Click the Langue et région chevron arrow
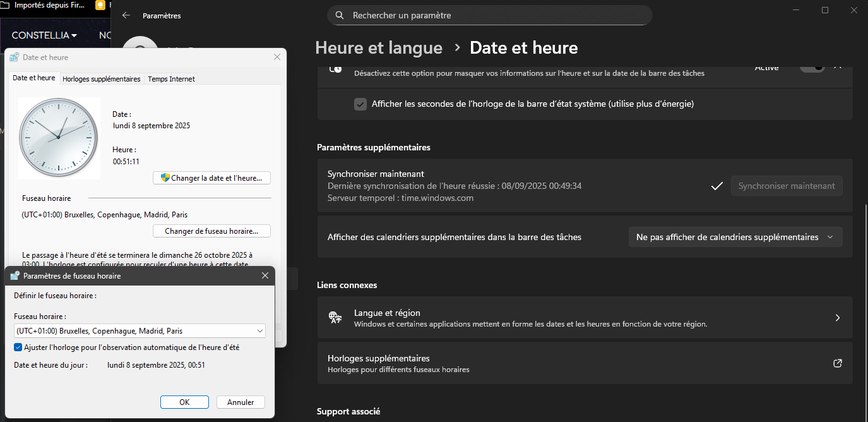This screenshot has height=422, width=868. [838, 318]
